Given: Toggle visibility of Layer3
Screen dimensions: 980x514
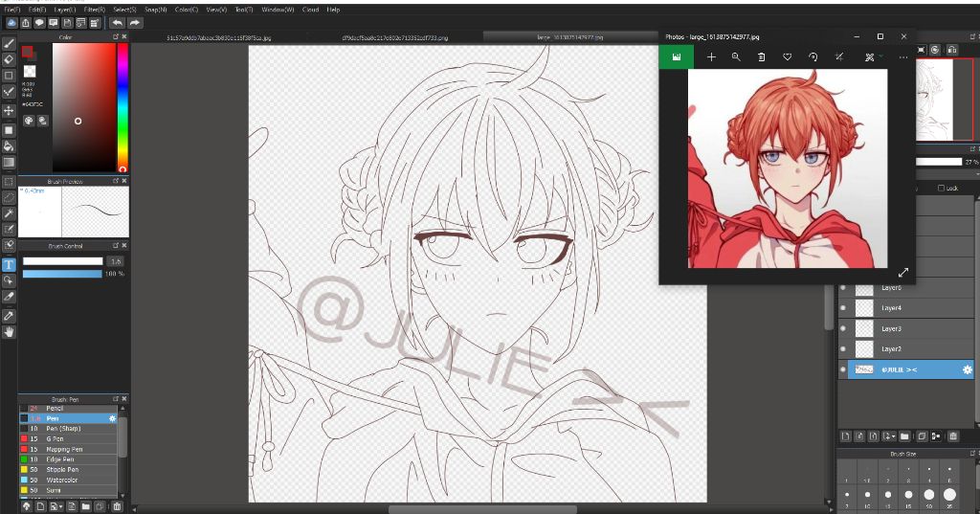Looking at the screenshot, I should tap(843, 328).
